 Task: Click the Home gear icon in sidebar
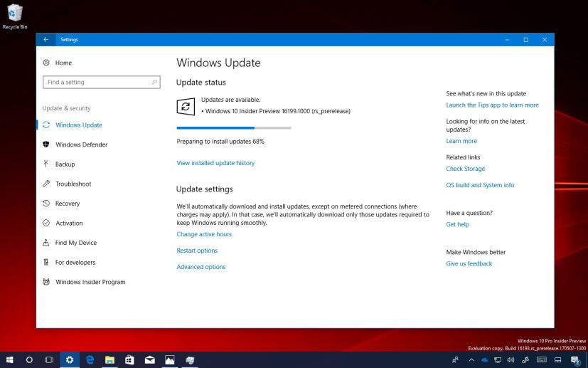pos(46,63)
